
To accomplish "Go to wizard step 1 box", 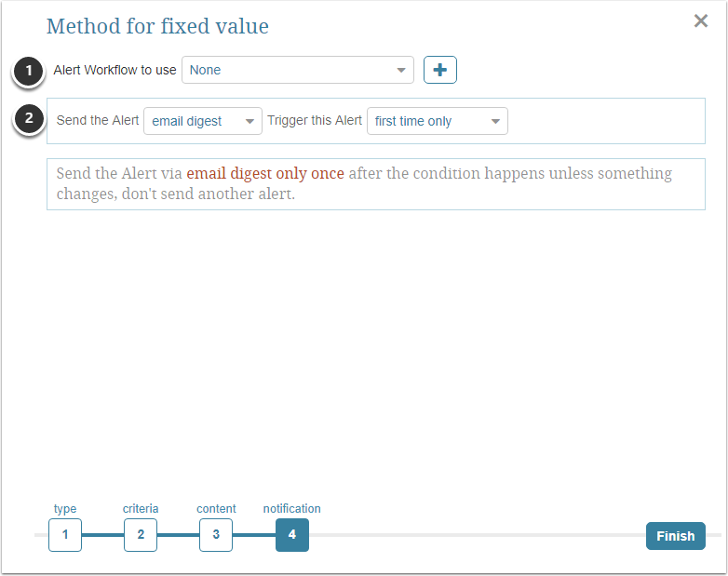I will pos(65,535).
